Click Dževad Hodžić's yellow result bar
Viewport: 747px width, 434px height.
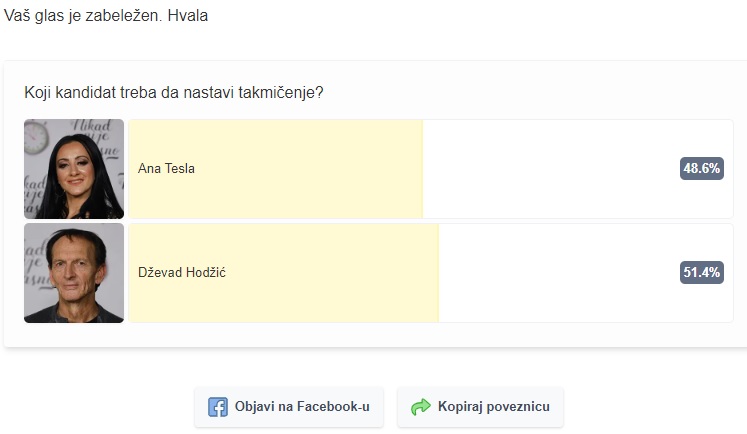tap(284, 273)
